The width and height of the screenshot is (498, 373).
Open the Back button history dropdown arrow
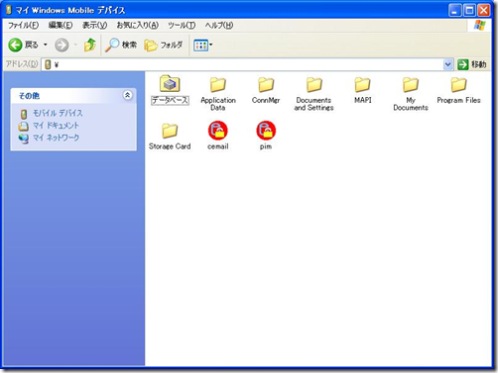(45, 45)
